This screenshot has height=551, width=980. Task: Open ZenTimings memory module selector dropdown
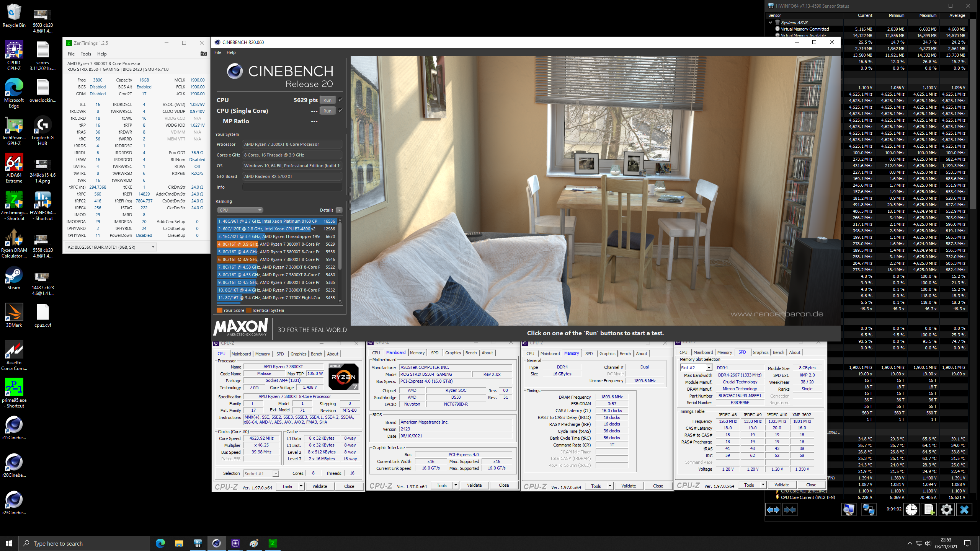pyautogui.click(x=111, y=247)
